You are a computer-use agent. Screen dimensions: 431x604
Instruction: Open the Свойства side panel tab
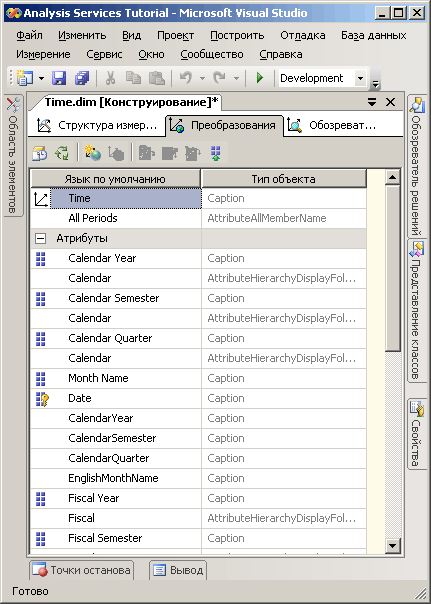(x=416, y=434)
